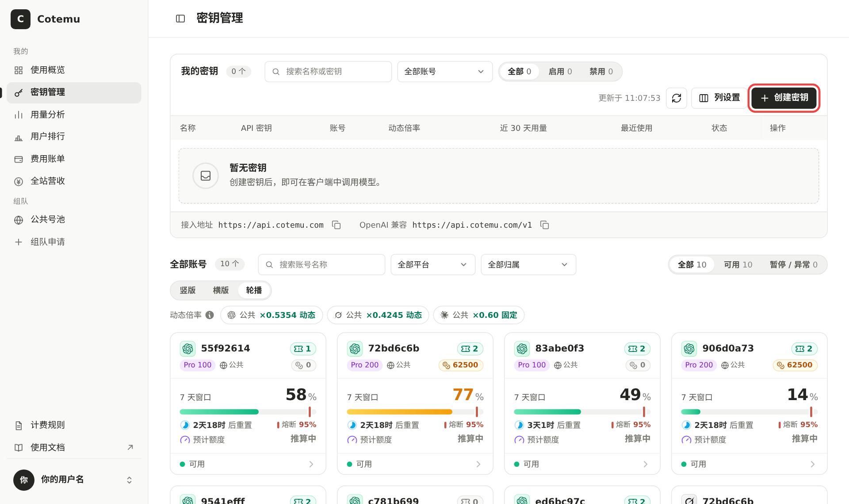Focus the 搜索名称或密钥 search field

coord(328,72)
